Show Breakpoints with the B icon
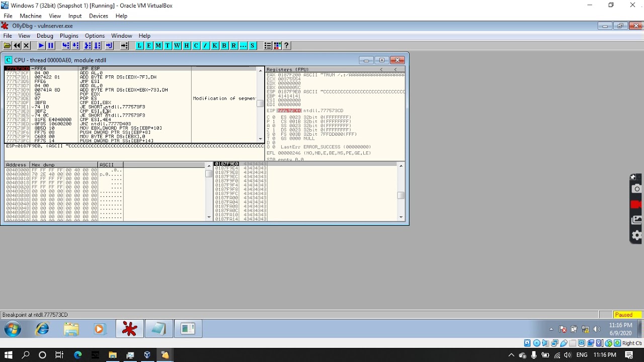Image resolution: width=644 pixels, height=362 pixels. (224, 46)
